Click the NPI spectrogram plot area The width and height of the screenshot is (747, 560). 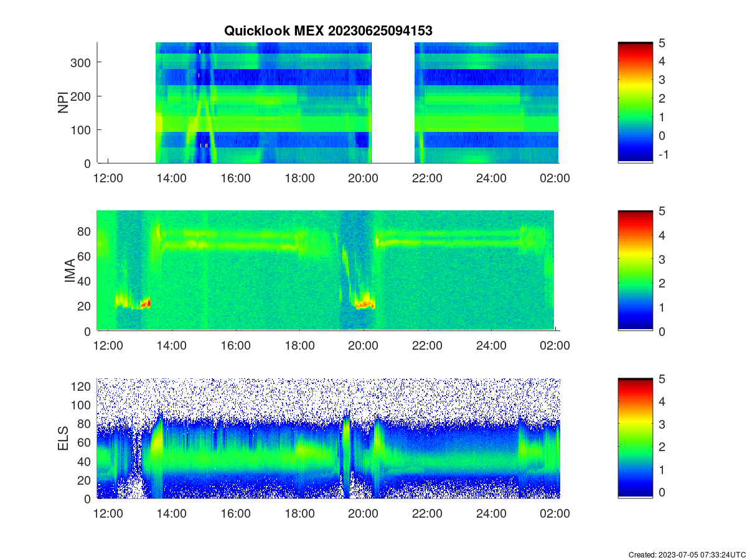tap(327, 103)
